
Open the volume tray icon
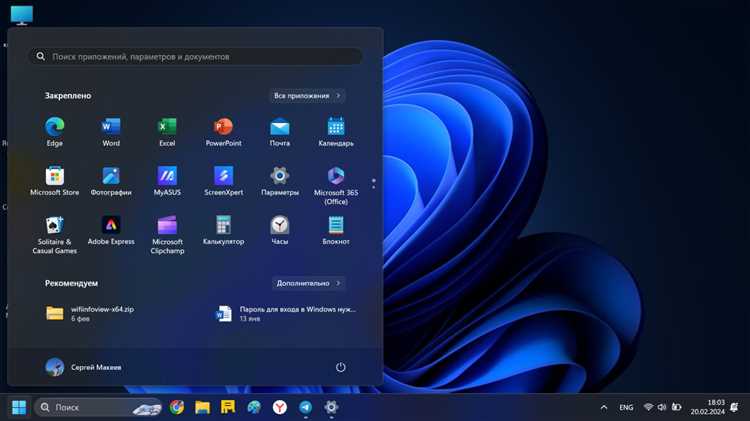coord(662,407)
